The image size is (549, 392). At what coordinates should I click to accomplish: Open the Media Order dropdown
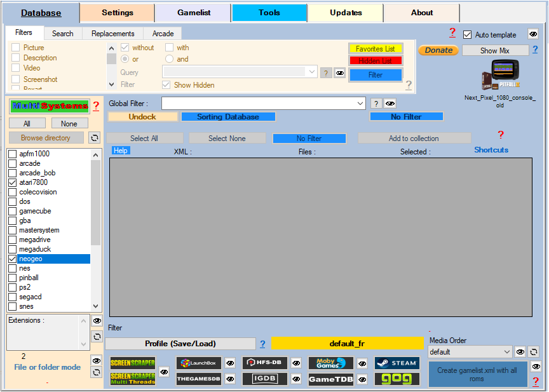pos(506,352)
